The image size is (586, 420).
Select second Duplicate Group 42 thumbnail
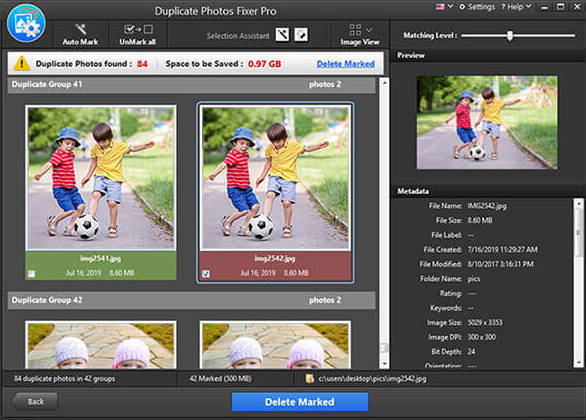tap(275, 345)
